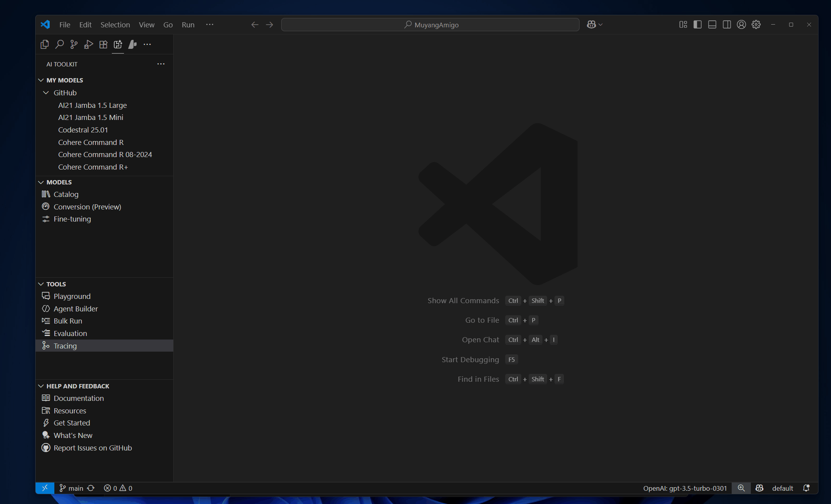
Task: Show additional views in the activity bar
Action: 147,45
